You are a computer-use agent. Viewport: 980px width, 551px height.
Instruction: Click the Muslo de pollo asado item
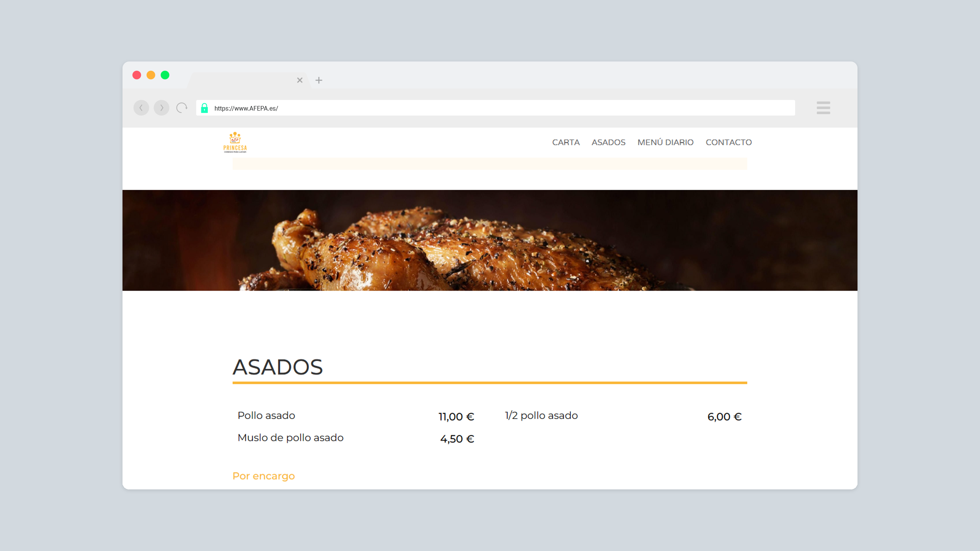(291, 438)
